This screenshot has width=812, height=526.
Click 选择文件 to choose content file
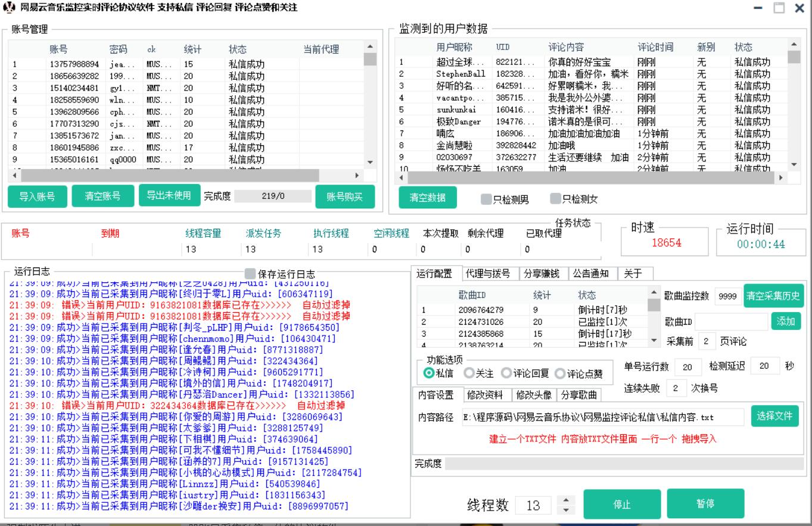[x=774, y=416]
